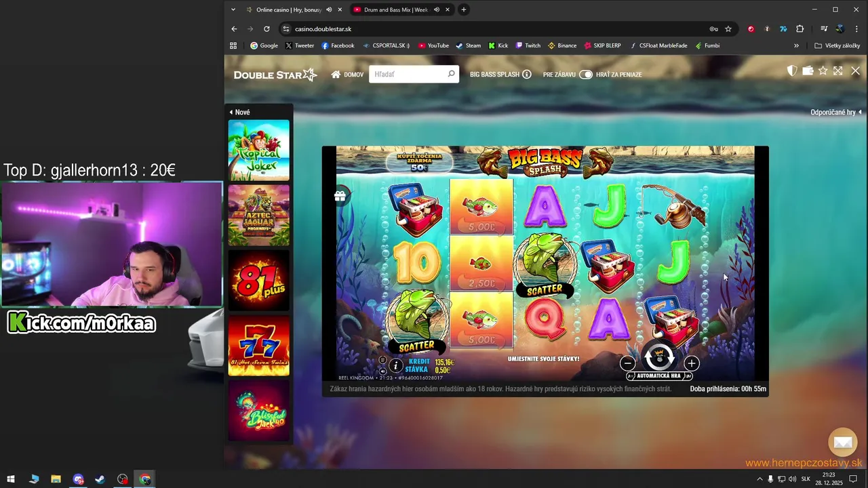
Task: Decrease the bet with minus button
Action: click(x=627, y=364)
